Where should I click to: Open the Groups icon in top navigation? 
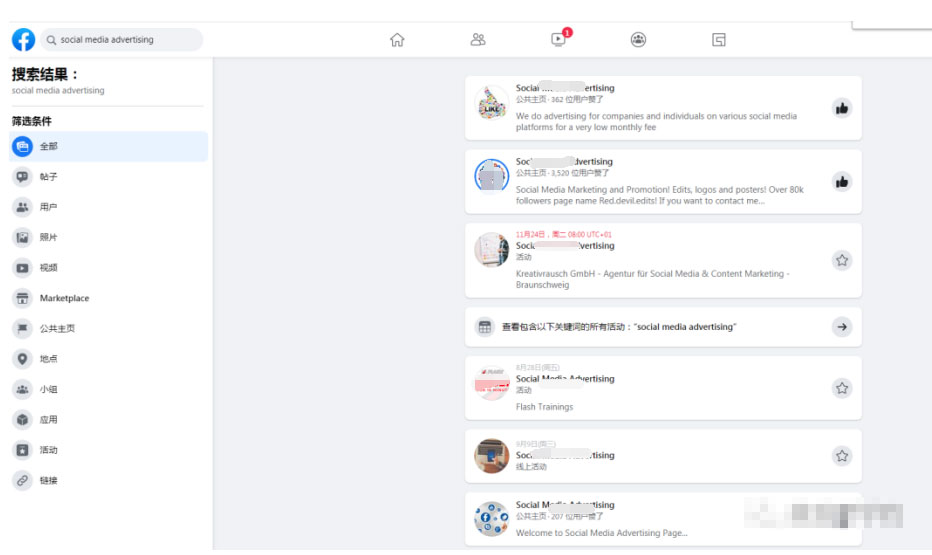point(638,40)
